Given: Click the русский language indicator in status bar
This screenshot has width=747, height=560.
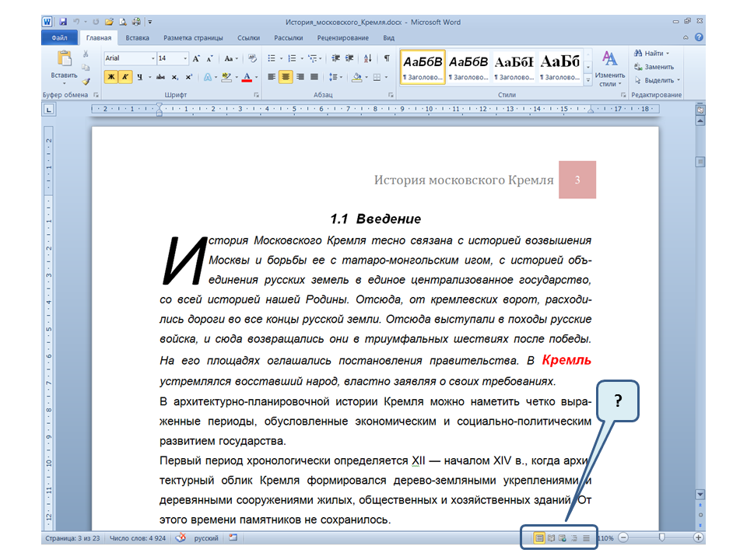Looking at the screenshot, I should [x=206, y=537].
